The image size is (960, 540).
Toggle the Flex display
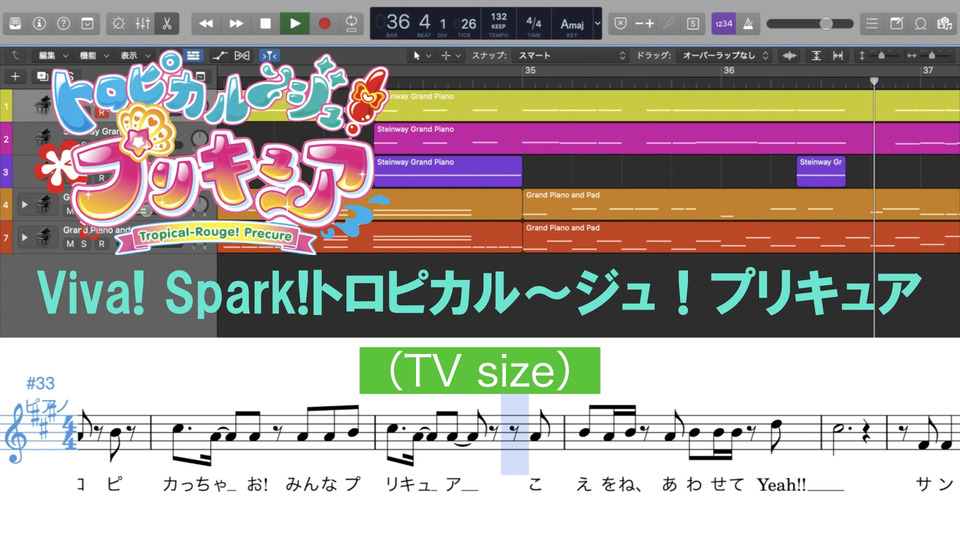pyautogui.click(x=242, y=56)
